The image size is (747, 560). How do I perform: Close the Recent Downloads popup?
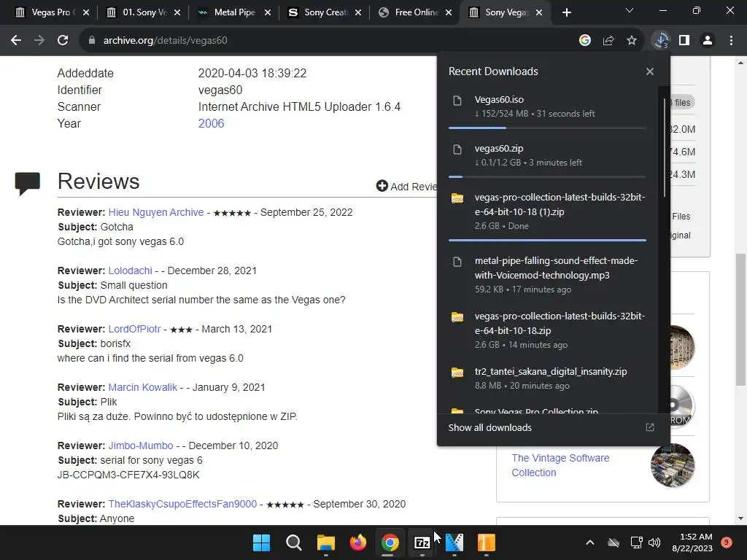[650, 71]
